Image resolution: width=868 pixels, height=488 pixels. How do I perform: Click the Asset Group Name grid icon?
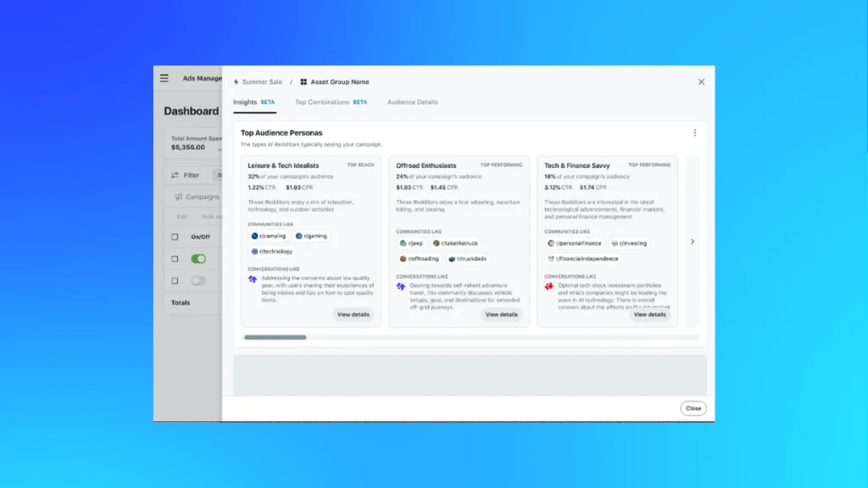pyautogui.click(x=303, y=82)
